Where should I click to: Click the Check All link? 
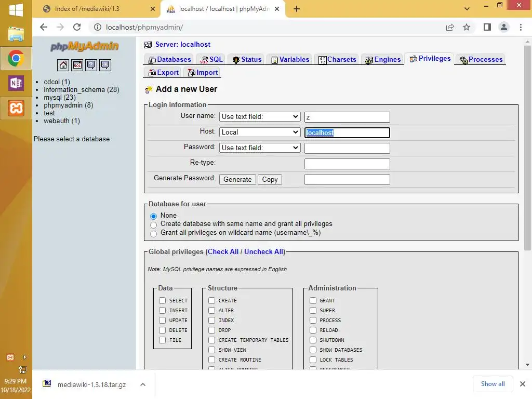[223, 252]
